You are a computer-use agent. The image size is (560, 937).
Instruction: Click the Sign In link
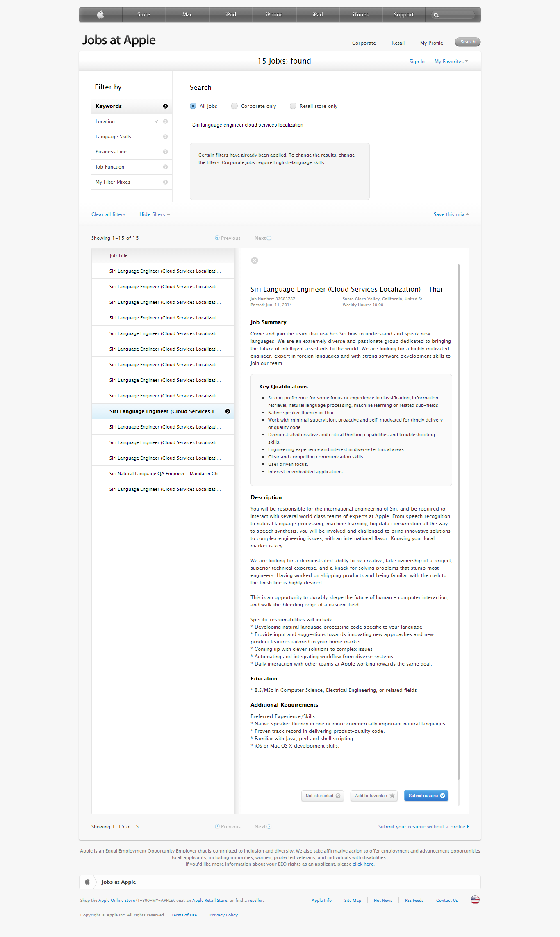click(x=417, y=62)
